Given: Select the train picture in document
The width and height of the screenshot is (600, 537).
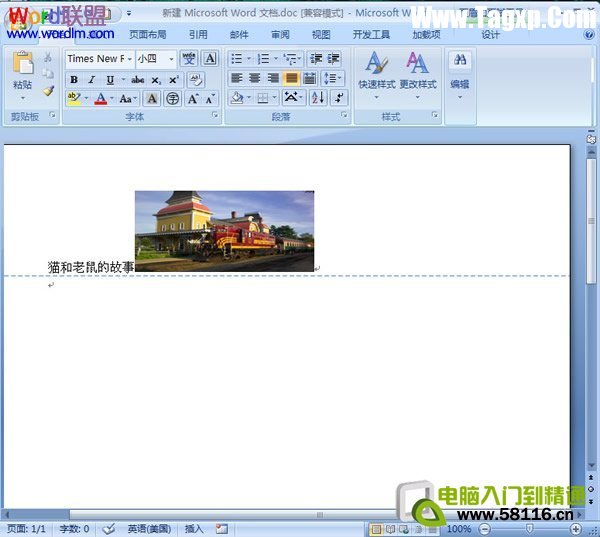Looking at the screenshot, I should point(225,231).
